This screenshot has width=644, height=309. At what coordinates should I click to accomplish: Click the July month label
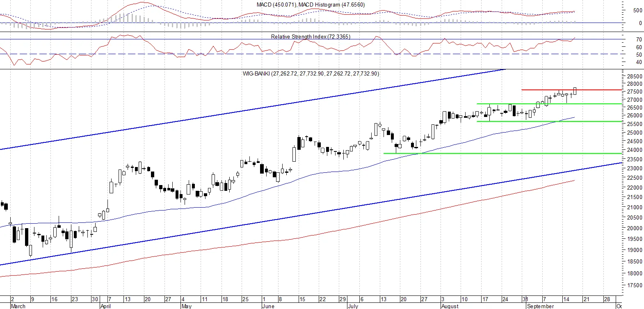(353, 306)
